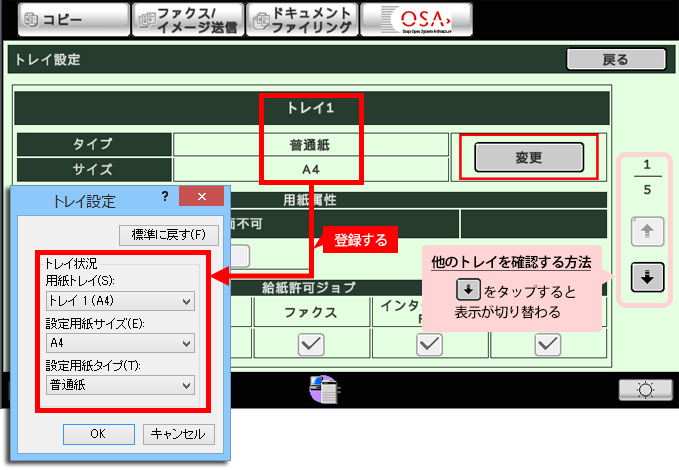Expand the 用紙トレイ dropdown
The image size is (679, 470).
[120, 301]
